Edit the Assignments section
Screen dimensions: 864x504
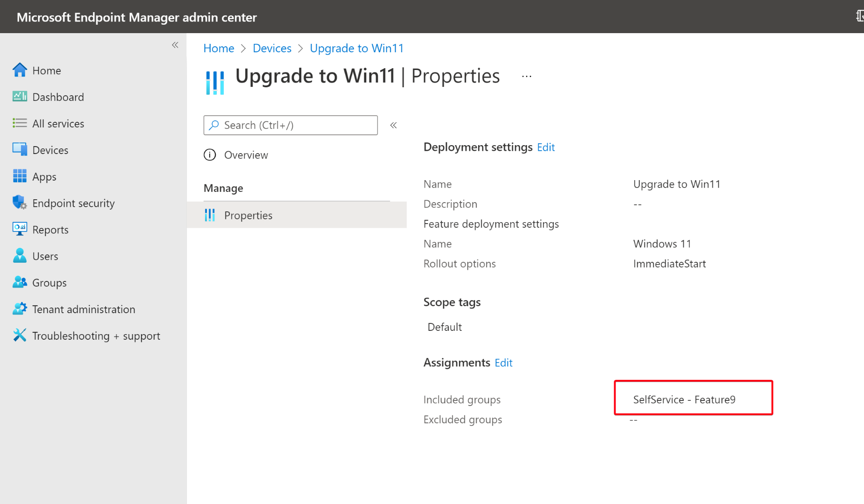503,363
